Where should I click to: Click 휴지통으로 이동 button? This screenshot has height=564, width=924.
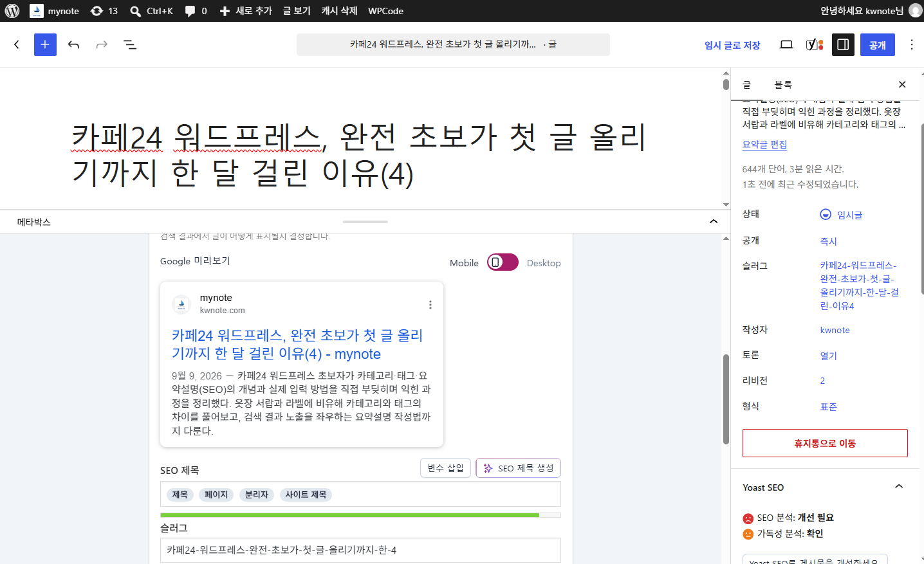coord(825,443)
